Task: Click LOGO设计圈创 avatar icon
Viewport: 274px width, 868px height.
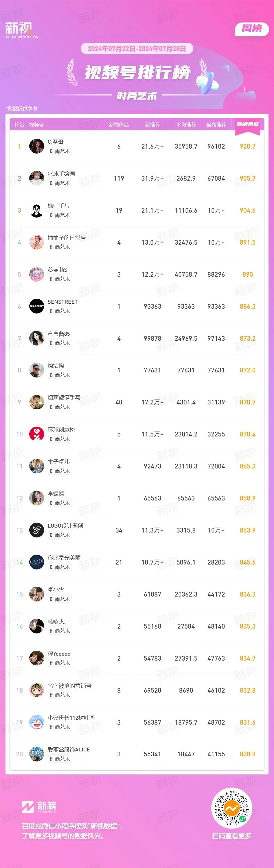Action: click(36, 530)
